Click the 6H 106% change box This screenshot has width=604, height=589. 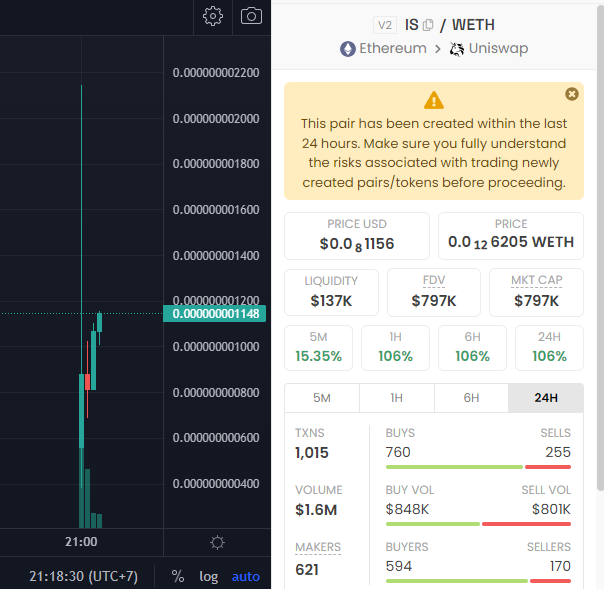pyautogui.click(x=472, y=348)
